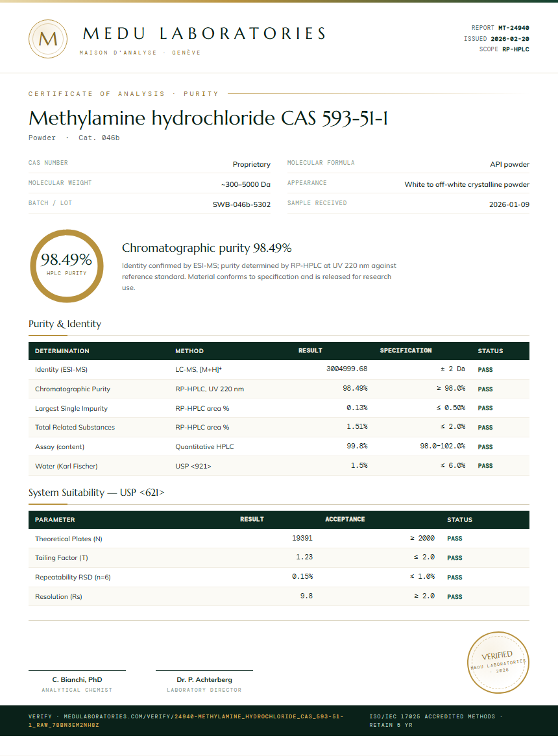The height and width of the screenshot is (756, 558).
Task: Select the assay result 99.8%
Action: coord(357,446)
